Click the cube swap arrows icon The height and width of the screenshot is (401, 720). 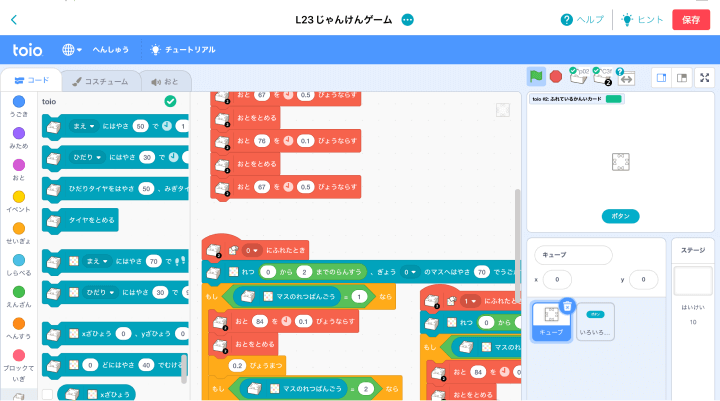[x=626, y=78]
